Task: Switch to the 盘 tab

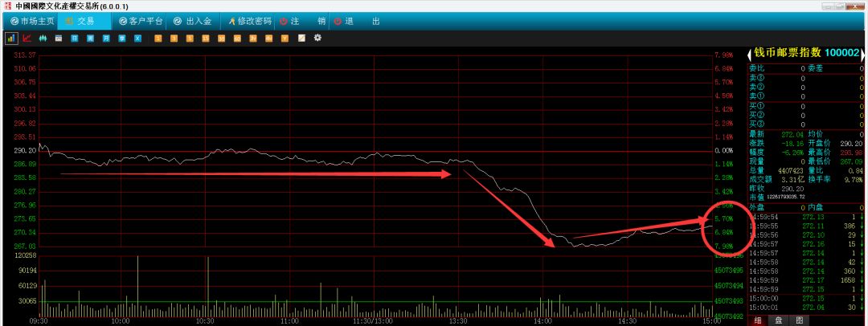Action: [778, 320]
